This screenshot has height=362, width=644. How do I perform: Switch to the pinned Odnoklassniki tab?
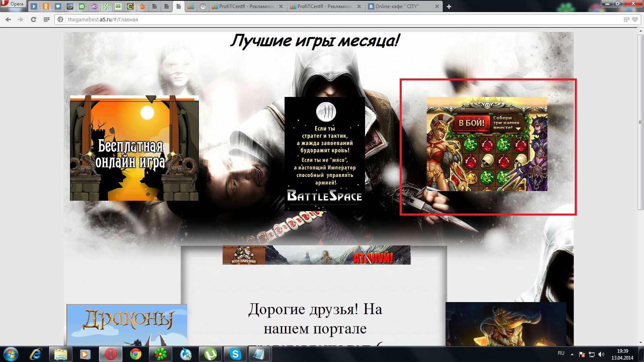tap(46, 6)
